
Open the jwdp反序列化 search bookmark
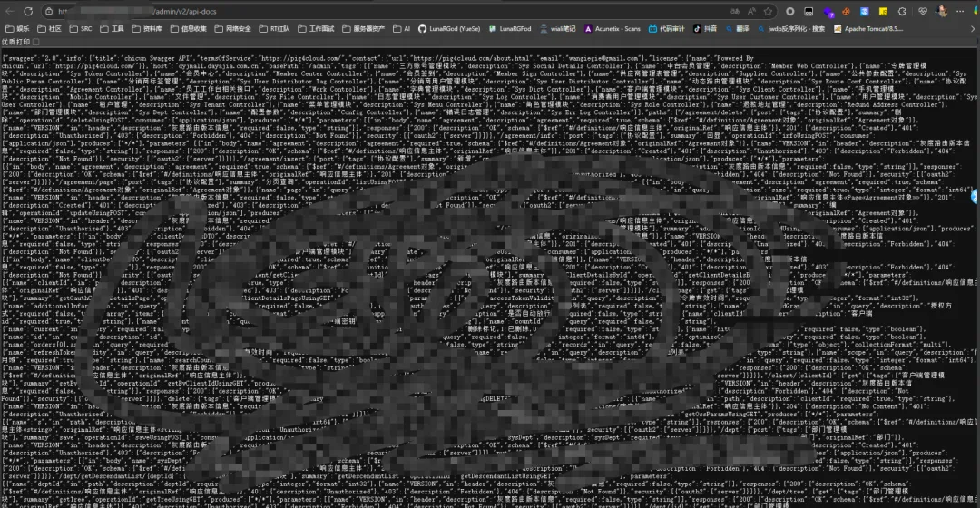[791, 29]
